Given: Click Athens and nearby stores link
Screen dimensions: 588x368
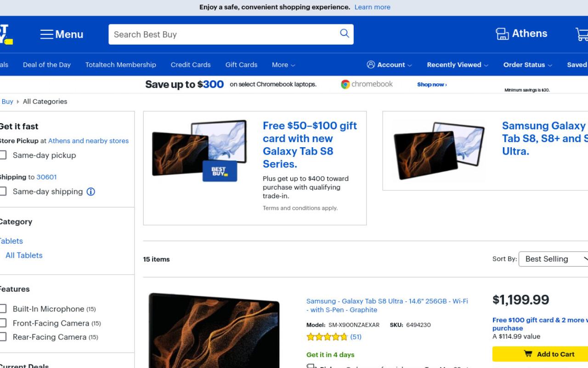Looking at the screenshot, I should coord(89,141).
